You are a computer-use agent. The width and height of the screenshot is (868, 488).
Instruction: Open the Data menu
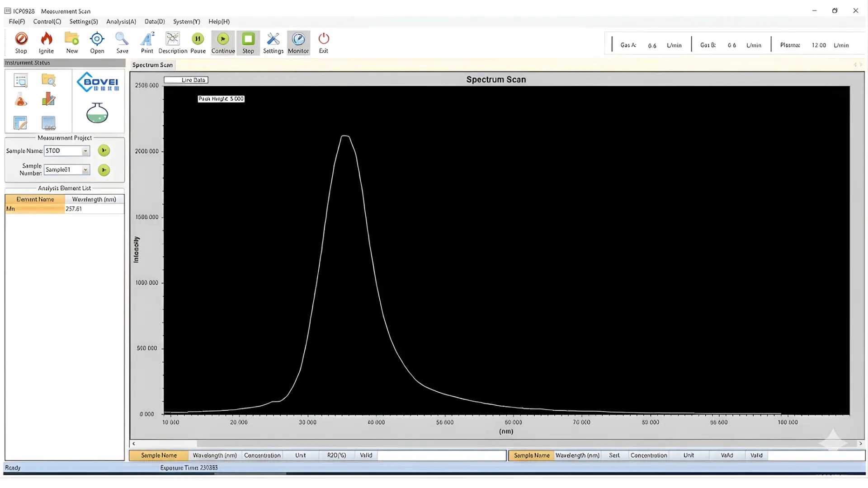coord(155,22)
